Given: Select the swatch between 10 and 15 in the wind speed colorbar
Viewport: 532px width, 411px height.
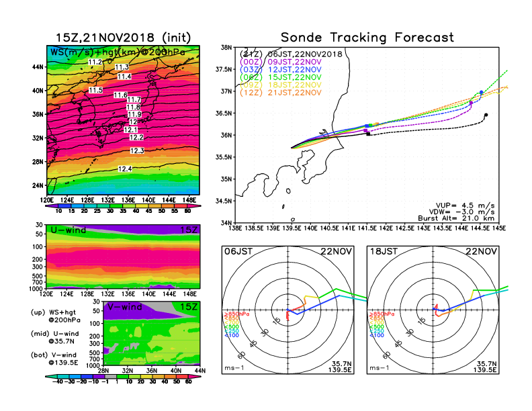Looking at the screenshot, I should [64, 206].
